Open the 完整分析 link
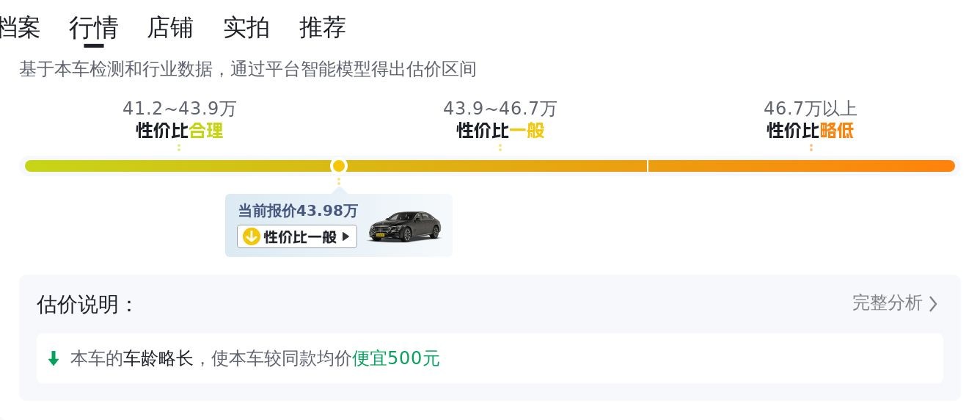 (887, 303)
